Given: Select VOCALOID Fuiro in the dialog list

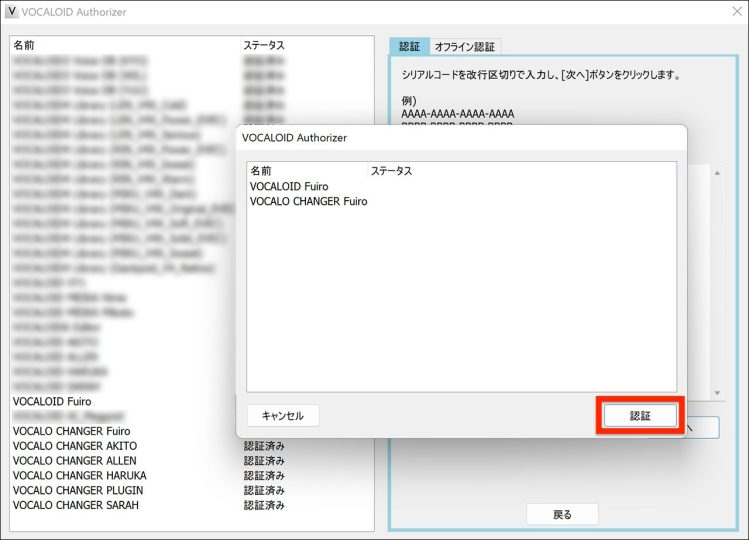Looking at the screenshot, I should coord(289,186).
